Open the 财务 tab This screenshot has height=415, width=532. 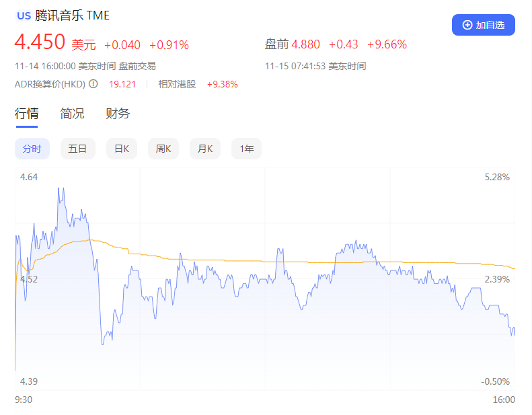pos(118,114)
